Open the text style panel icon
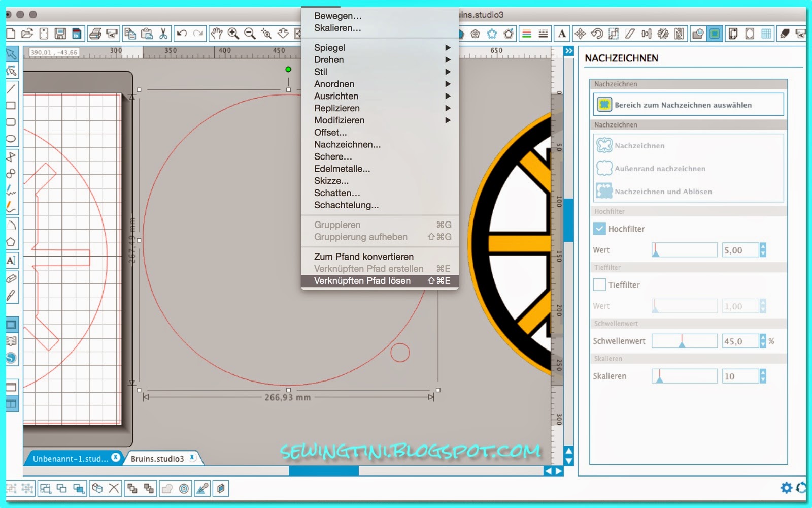812x508 pixels. point(562,34)
